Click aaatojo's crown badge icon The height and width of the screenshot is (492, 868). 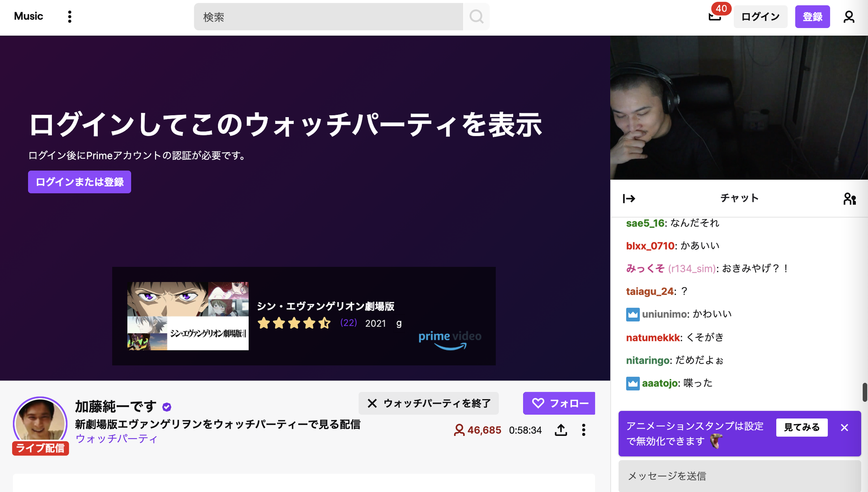click(633, 383)
